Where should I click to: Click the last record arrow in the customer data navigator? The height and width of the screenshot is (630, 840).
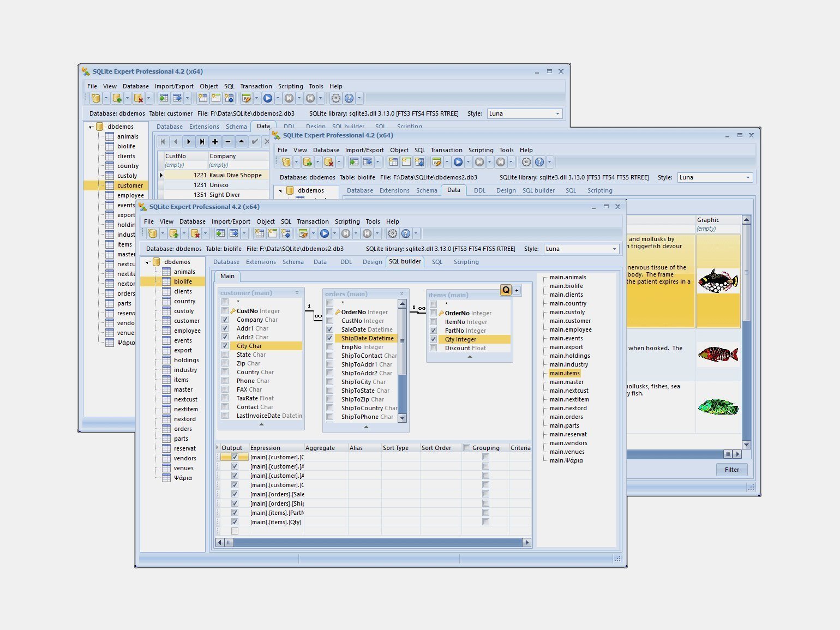pos(202,142)
